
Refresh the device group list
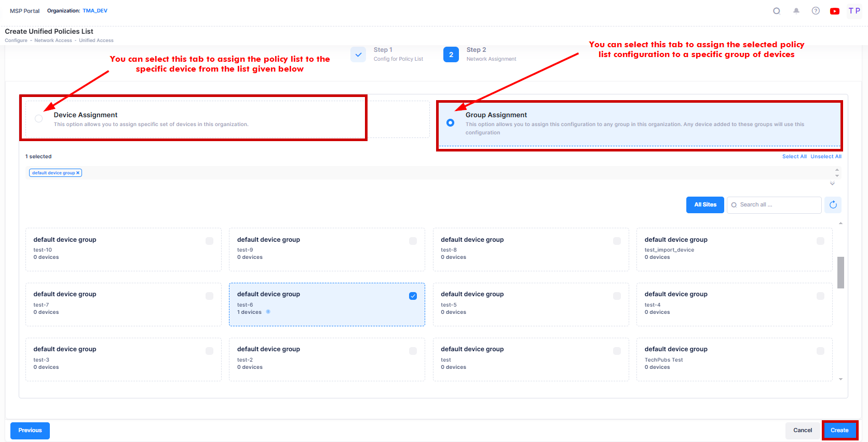pyautogui.click(x=833, y=205)
